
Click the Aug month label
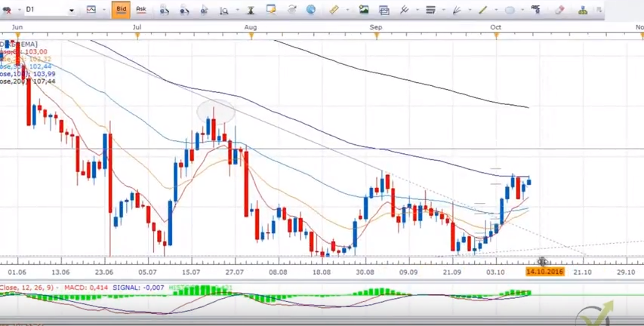coord(251,27)
